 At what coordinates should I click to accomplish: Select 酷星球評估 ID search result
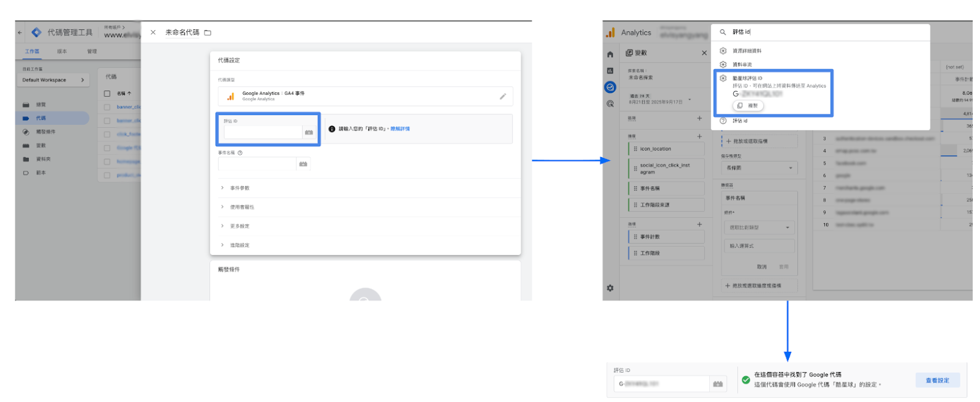[774, 92]
